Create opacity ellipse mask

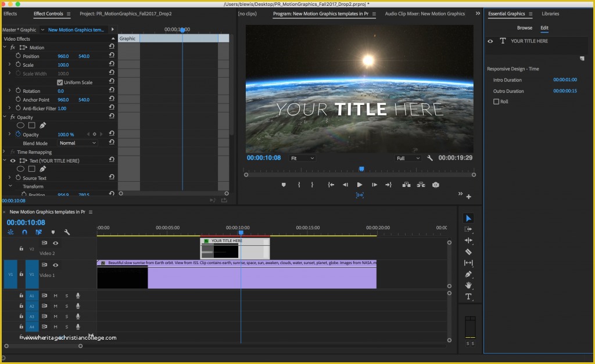coord(20,125)
